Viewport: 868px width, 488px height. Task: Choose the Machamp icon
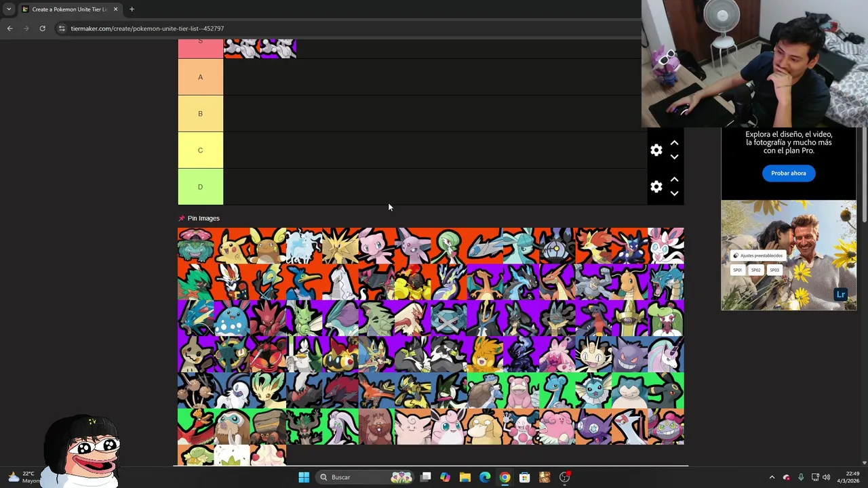593,282
